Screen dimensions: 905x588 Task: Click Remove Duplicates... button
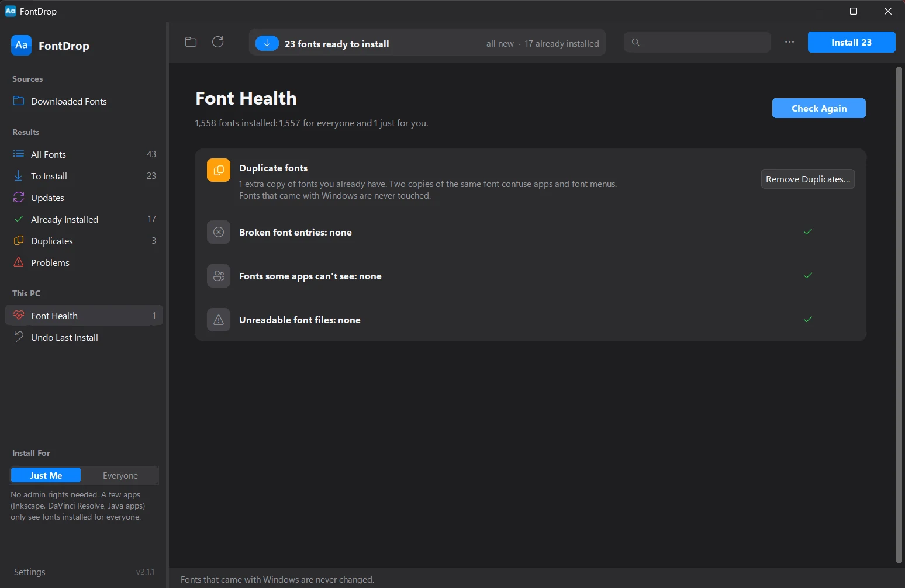click(x=808, y=179)
